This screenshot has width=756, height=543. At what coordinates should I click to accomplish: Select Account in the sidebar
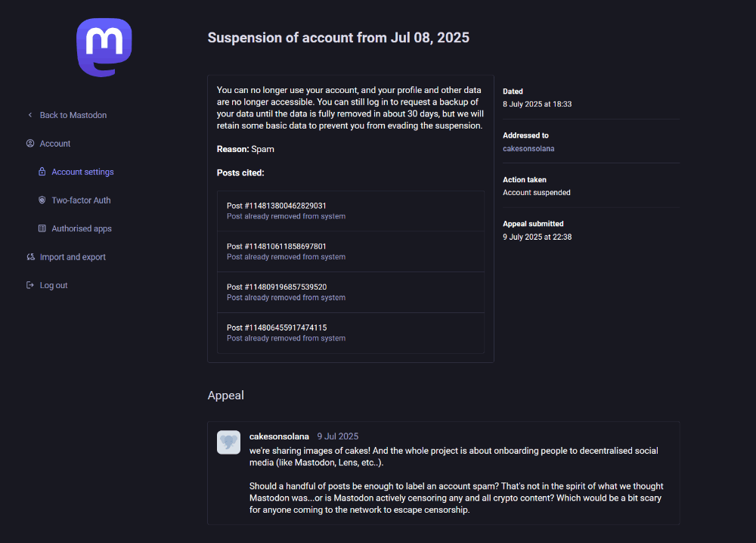click(x=55, y=144)
